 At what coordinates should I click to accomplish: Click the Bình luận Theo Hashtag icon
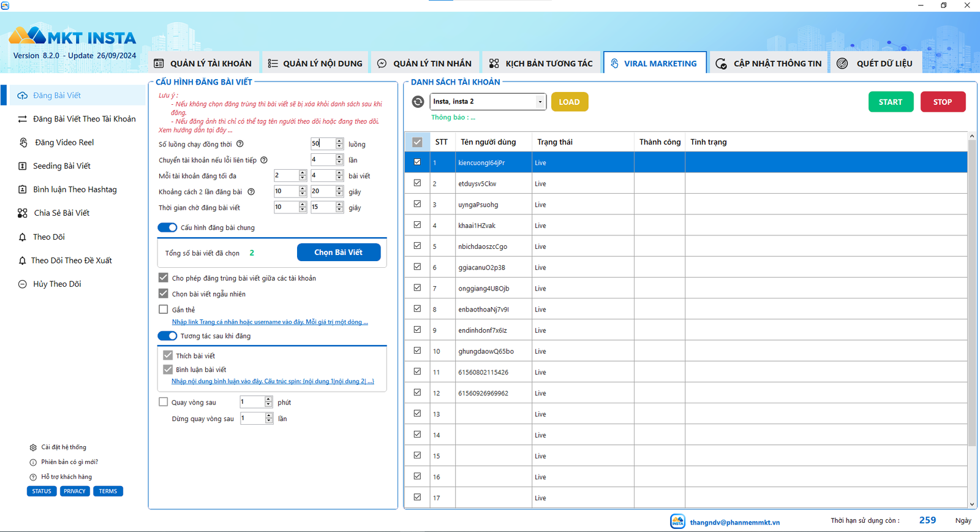pos(23,189)
